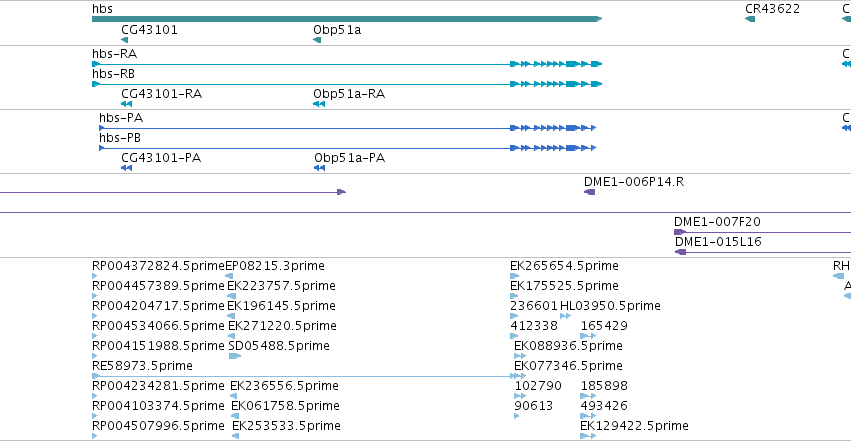Screen dimensions: 851x441
Task: Select the EK129422.5prime label
Action: (634, 426)
